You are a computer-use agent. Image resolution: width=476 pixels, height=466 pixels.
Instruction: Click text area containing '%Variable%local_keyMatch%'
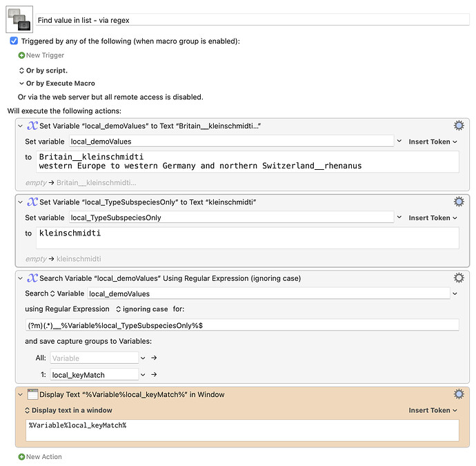coord(242,431)
